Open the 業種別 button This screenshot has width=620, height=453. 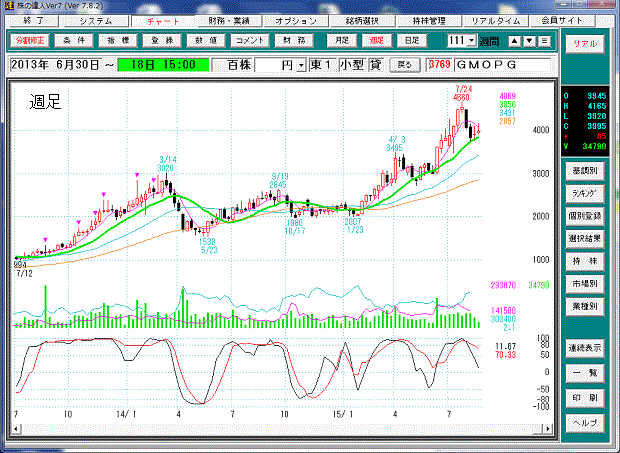click(x=585, y=306)
